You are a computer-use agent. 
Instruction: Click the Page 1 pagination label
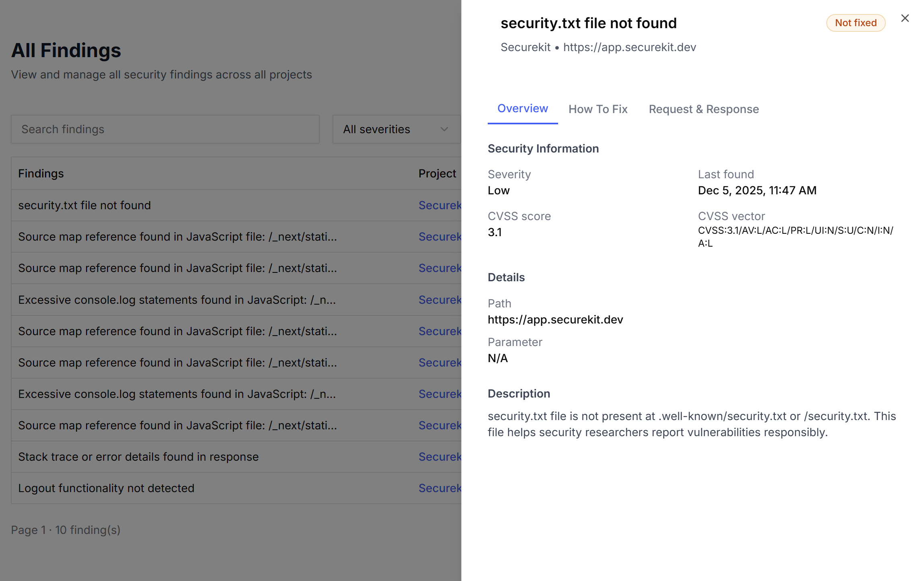pyautogui.click(x=66, y=530)
